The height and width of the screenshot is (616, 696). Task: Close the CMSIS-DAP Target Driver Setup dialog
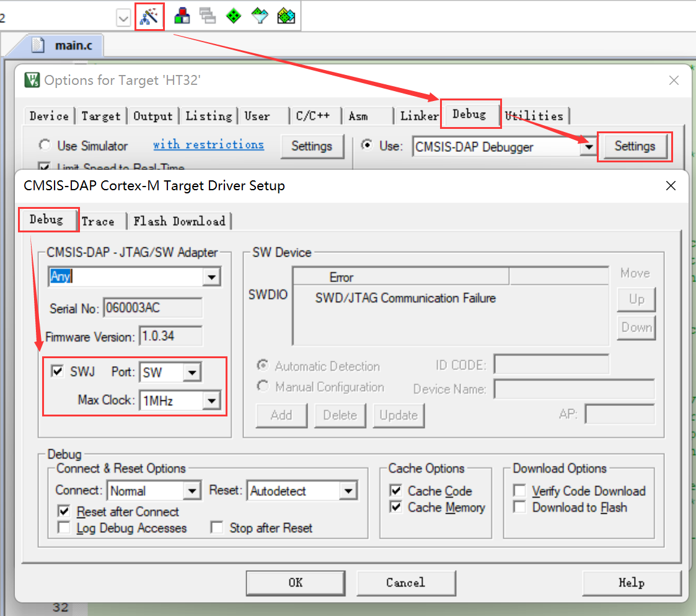point(671,186)
